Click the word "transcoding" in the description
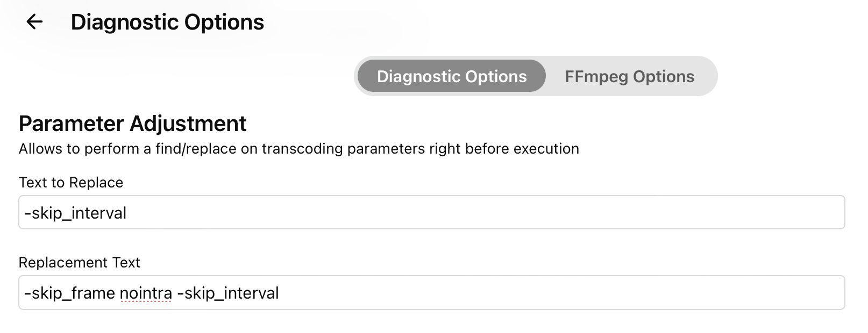868x333 pixels. [302, 149]
